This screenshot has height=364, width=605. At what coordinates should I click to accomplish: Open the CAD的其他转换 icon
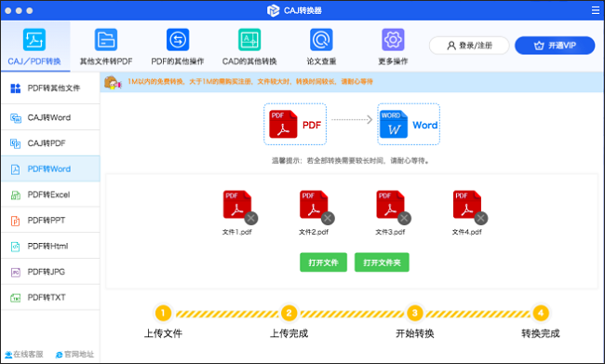[249, 39]
